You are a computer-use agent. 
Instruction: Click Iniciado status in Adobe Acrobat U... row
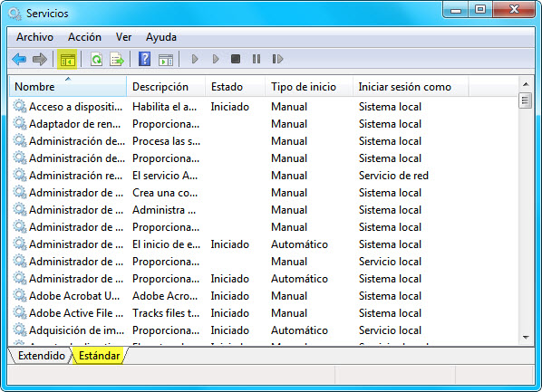pyautogui.click(x=230, y=296)
